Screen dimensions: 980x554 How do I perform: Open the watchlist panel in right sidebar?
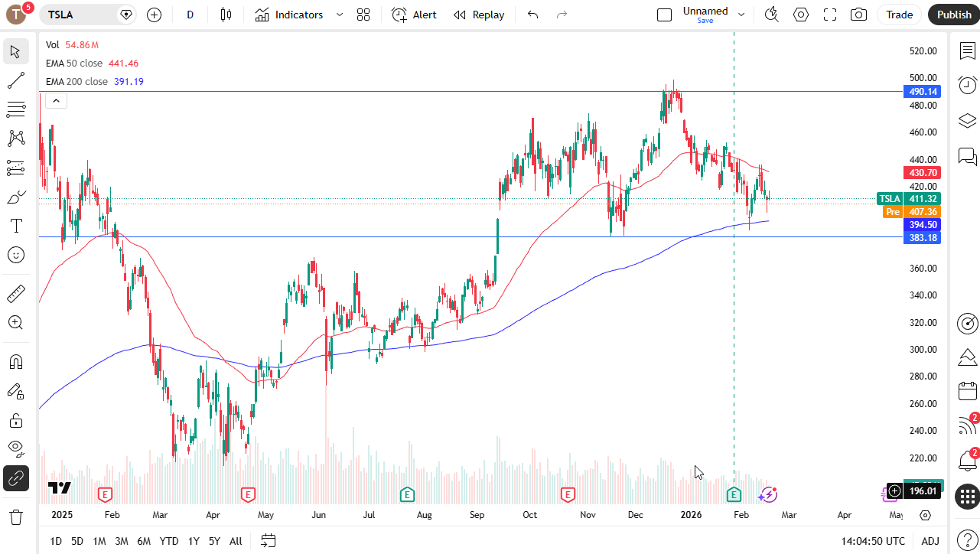pyautogui.click(x=968, y=51)
